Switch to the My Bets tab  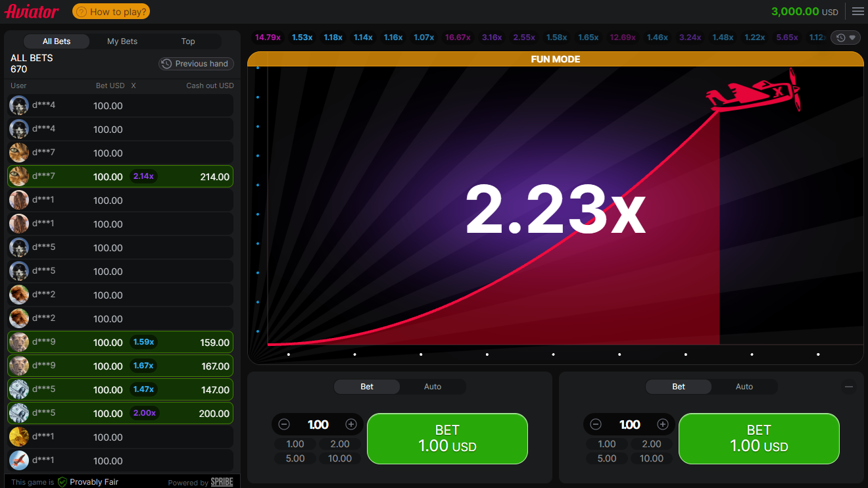pyautogui.click(x=122, y=41)
